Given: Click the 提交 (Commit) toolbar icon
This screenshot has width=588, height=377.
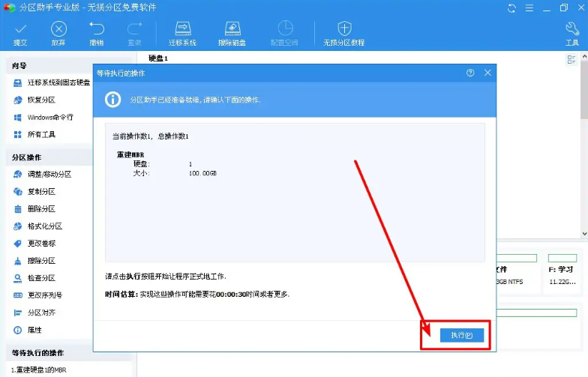Looking at the screenshot, I should (20, 31).
